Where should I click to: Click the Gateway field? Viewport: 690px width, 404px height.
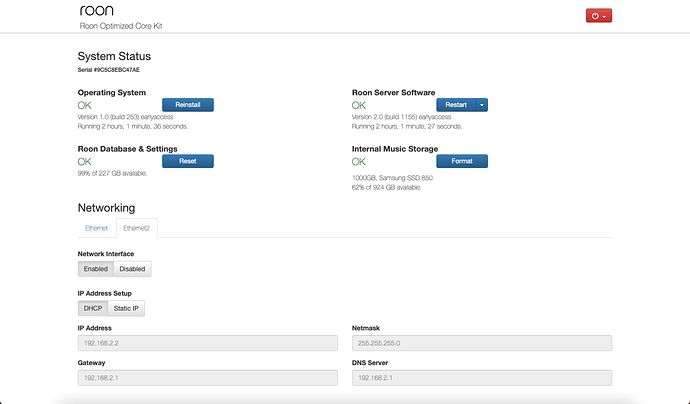point(208,378)
